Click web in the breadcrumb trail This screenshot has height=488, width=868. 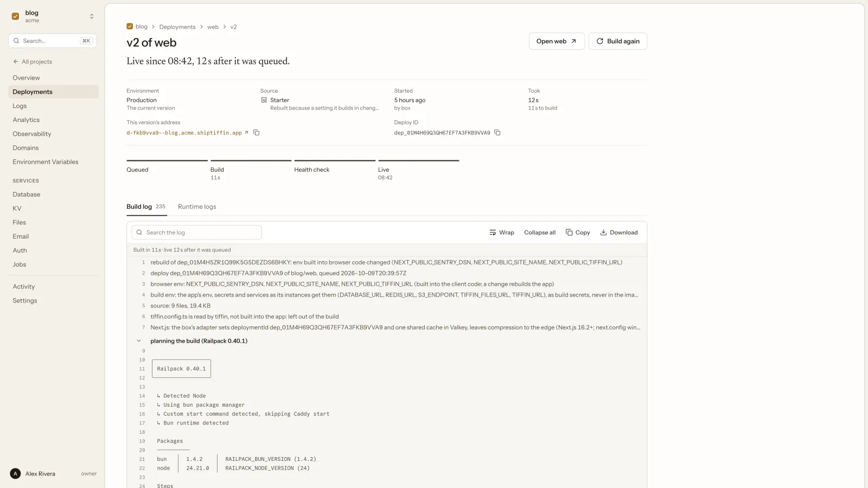(213, 27)
